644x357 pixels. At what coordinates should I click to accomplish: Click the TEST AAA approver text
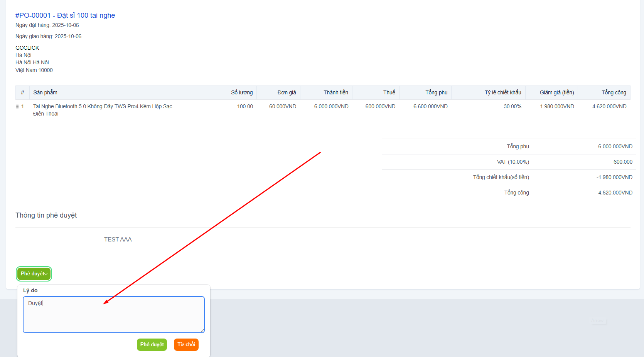[x=118, y=240]
